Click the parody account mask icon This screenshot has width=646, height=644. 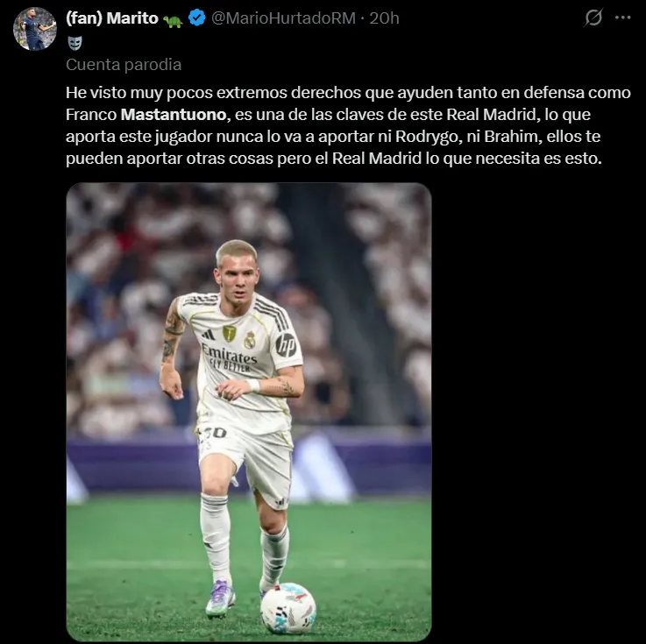[x=75, y=42]
